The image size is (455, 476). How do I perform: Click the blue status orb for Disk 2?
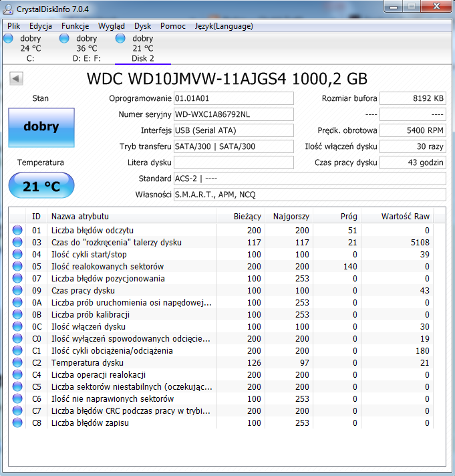tap(120, 38)
